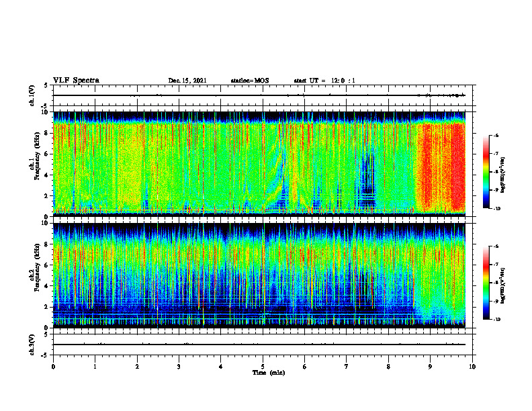
Task: Click the "2" kHz tick on ch.2 frequency axis
Action: click(46, 307)
